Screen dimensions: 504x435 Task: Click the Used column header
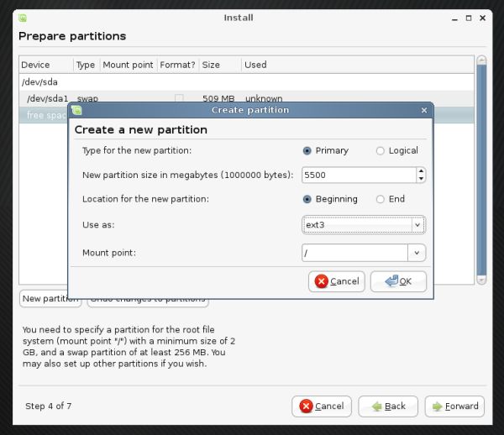pos(358,65)
